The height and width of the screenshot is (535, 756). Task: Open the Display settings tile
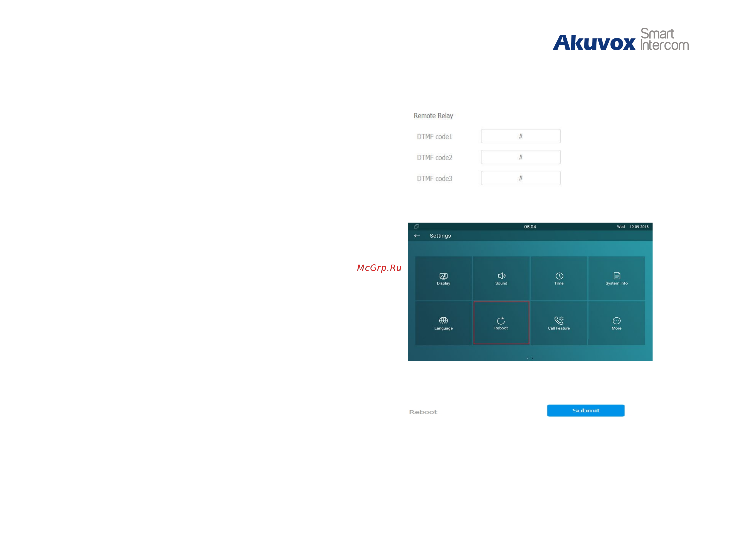point(443,278)
